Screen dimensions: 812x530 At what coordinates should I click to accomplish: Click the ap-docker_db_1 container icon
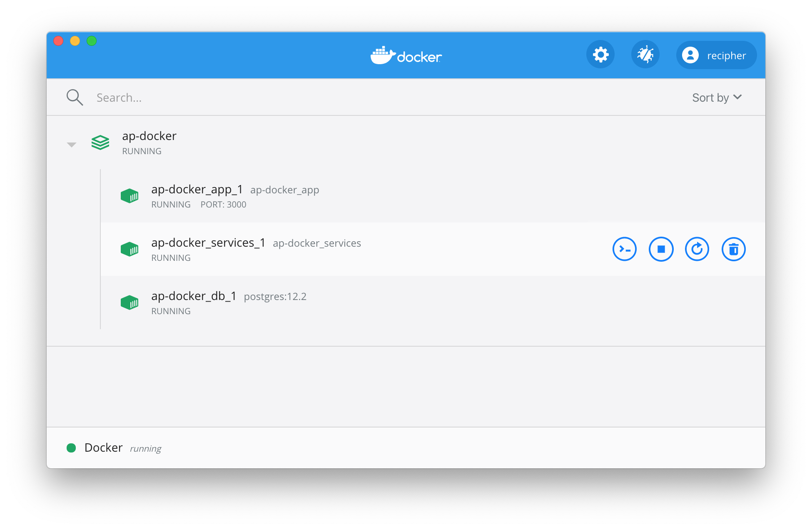(x=130, y=302)
